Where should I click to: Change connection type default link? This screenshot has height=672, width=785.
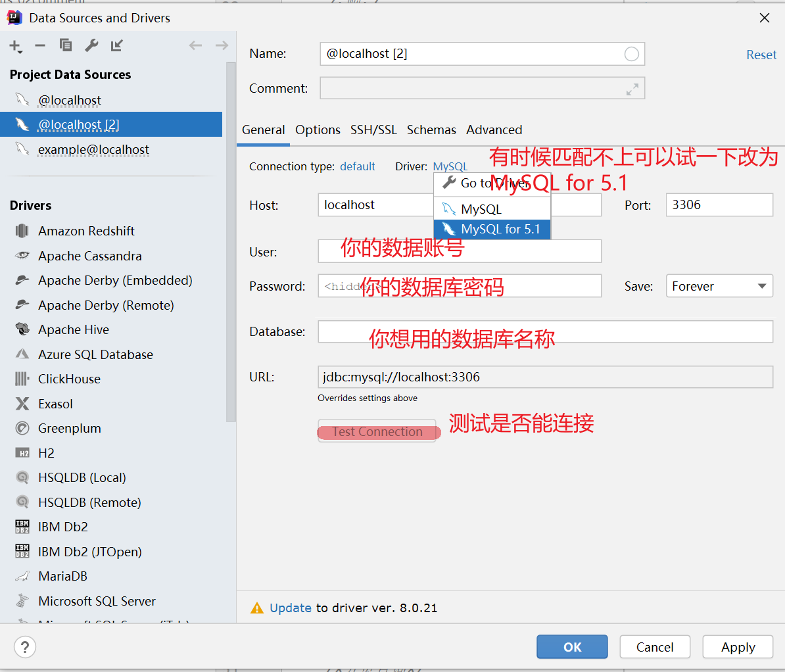coord(358,166)
